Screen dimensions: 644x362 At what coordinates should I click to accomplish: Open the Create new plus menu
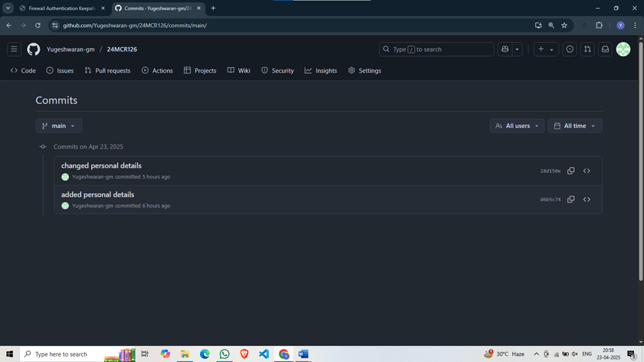546,50
